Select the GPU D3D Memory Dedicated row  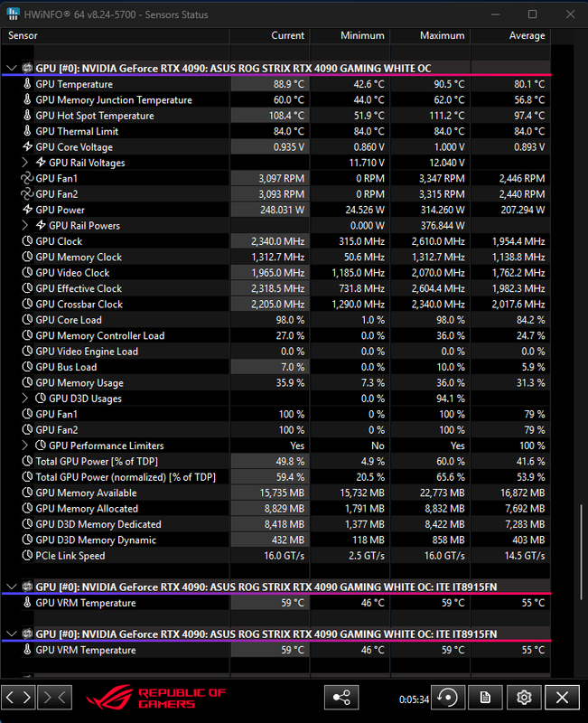(275, 524)
